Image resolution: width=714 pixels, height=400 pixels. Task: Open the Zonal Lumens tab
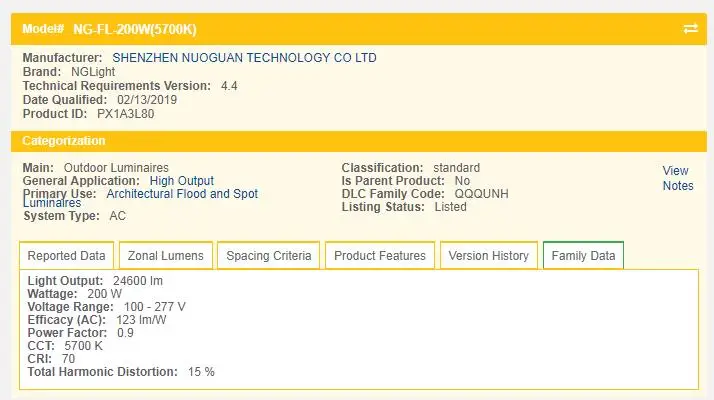click(x=165, y=256)
